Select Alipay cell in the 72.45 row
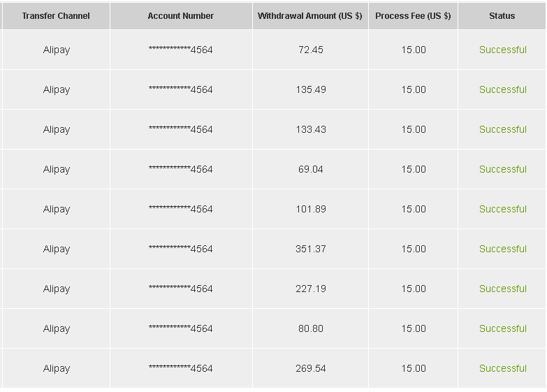This screenshot has height=392, width=547. click(x=56, y=50)
